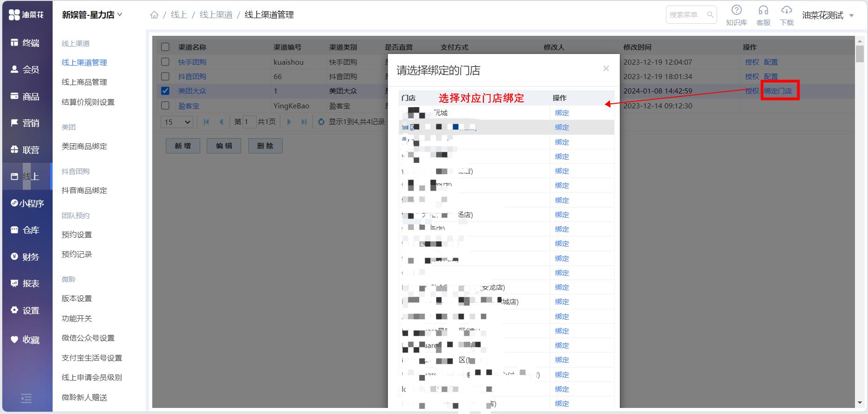Viewport: 868px width, 414px height.
Task: Go to the previous page of the table
Action: (221, 122)
